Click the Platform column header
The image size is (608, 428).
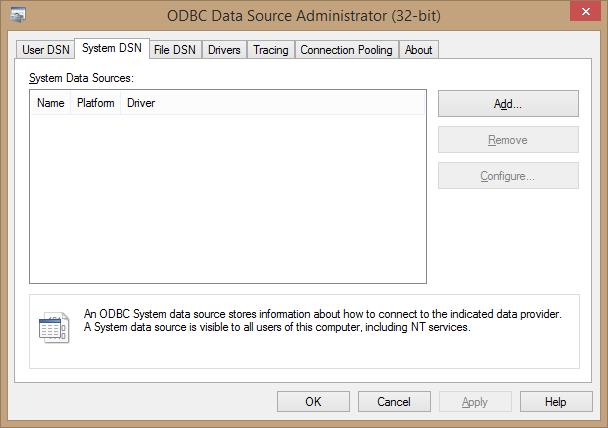pos(96,103)
